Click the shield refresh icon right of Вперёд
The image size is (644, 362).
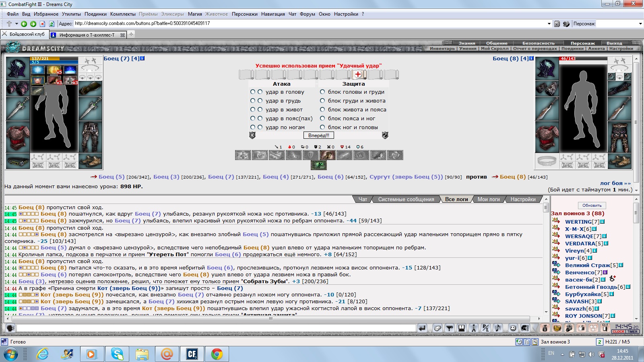pos(385,135)
